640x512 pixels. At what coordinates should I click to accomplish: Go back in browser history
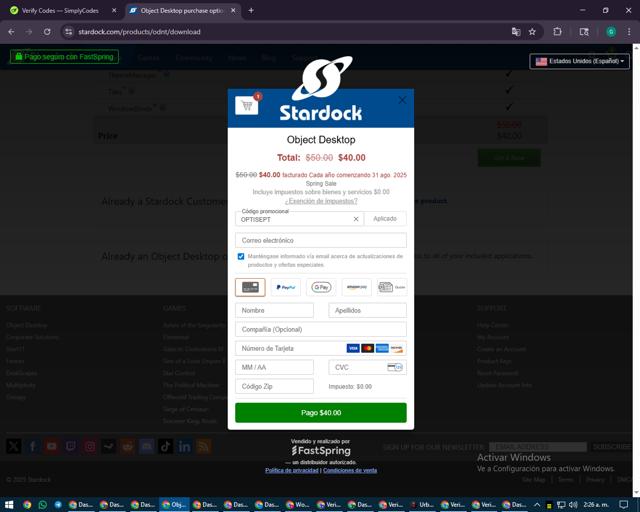(x=11, y=32)
